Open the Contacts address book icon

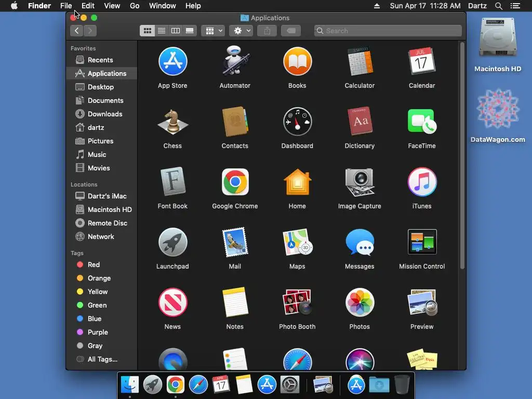[235, 122]
